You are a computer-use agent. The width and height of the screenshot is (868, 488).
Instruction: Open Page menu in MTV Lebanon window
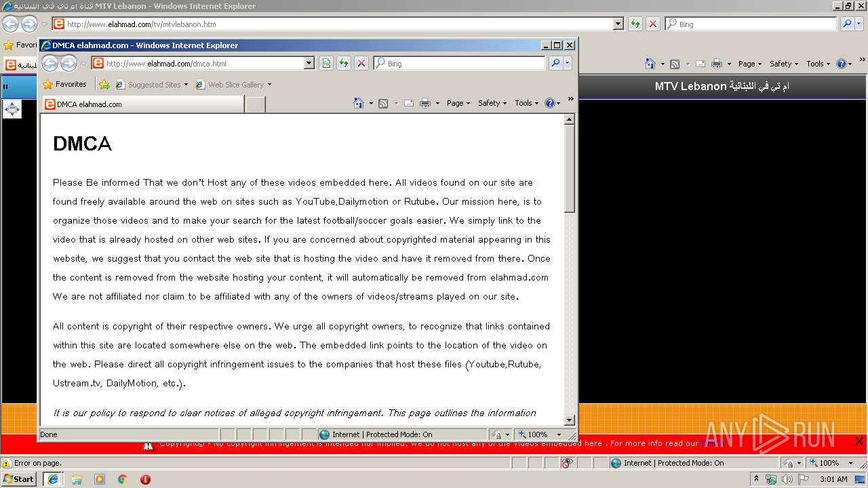[750, 64]
